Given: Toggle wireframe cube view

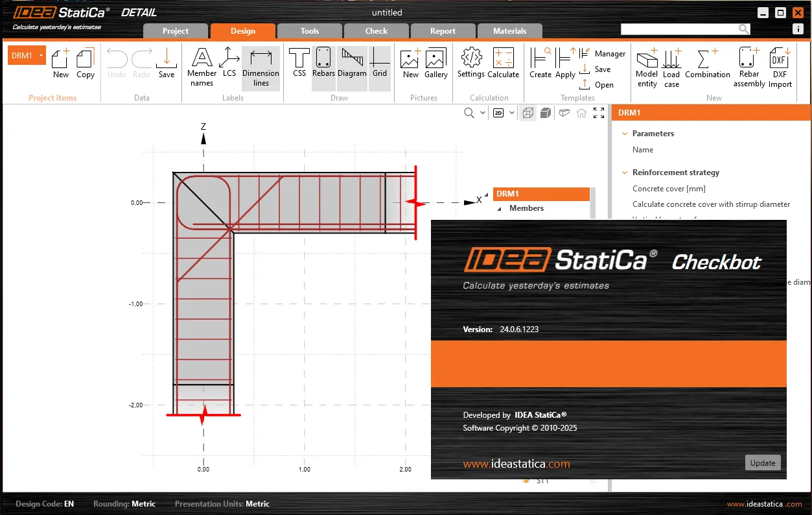Looking at the screenshot, I should click(x=528, y=113).
